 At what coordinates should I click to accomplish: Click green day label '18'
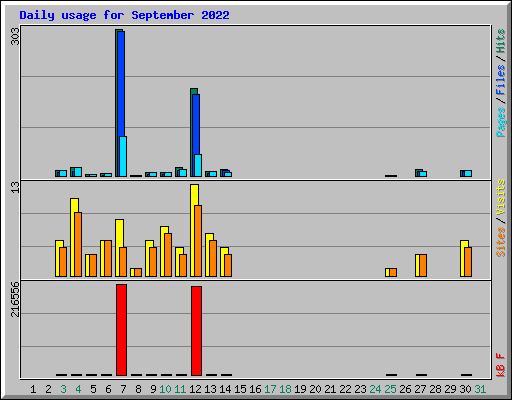285,389
